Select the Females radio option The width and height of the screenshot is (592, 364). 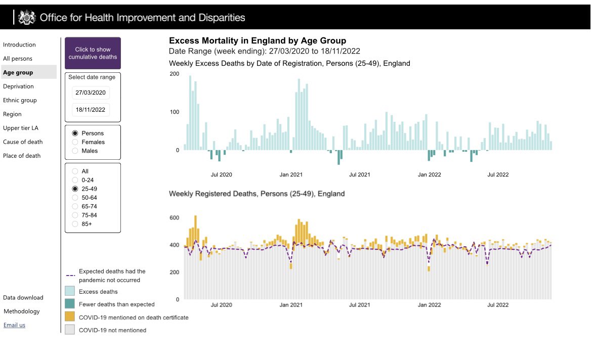click(75, 142)
